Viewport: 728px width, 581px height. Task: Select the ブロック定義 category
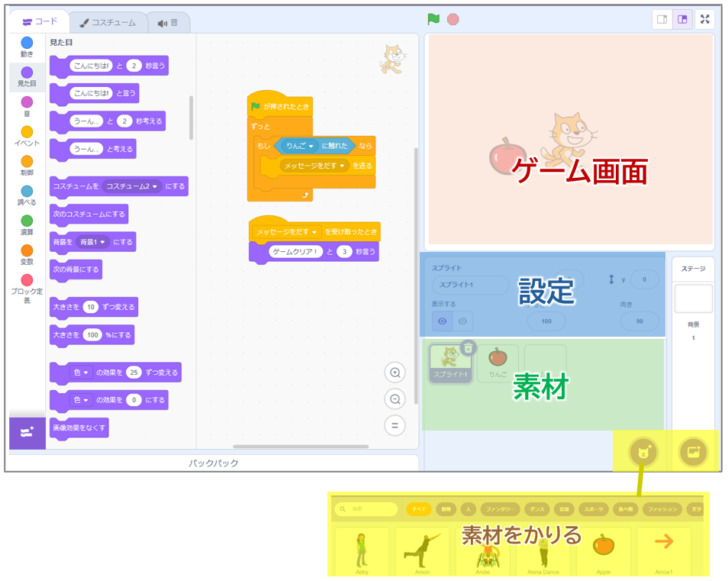(27, 289)
